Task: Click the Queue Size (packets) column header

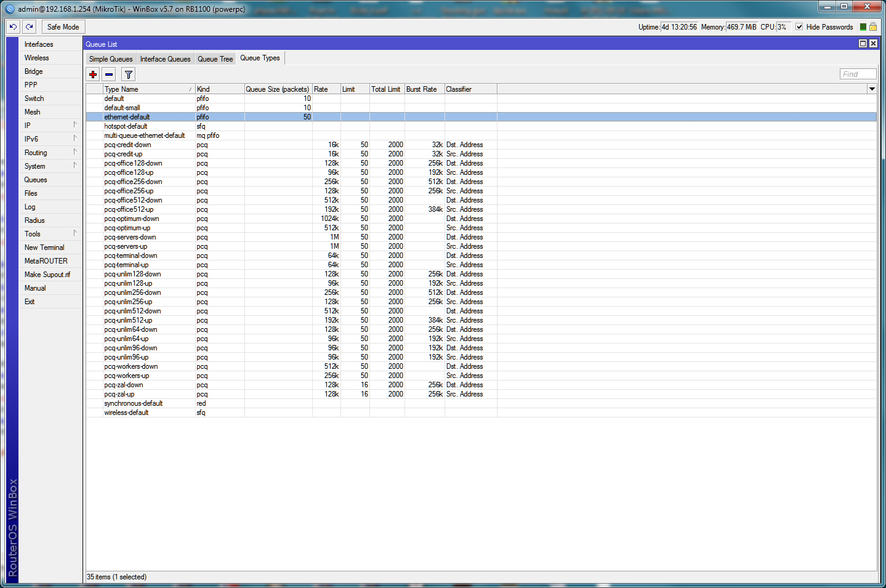Action: pyautogui.click(x=278, y=89)
